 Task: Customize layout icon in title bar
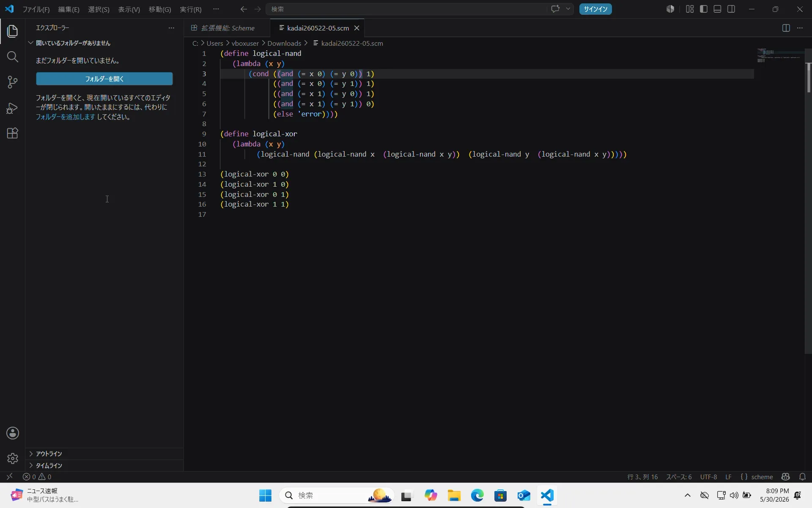click(690, 9)
